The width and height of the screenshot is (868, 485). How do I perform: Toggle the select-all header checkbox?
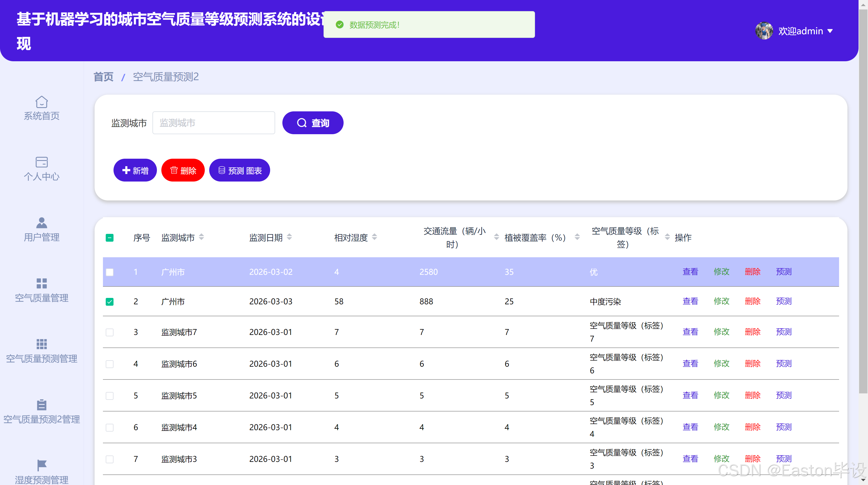pos(110,238)
